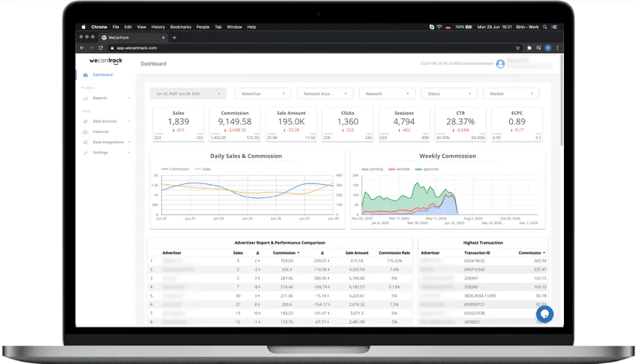This screenshot has width=638, height=364.
Task: Sort by Transaction ID column header
Action: click(x=477, y=253)
